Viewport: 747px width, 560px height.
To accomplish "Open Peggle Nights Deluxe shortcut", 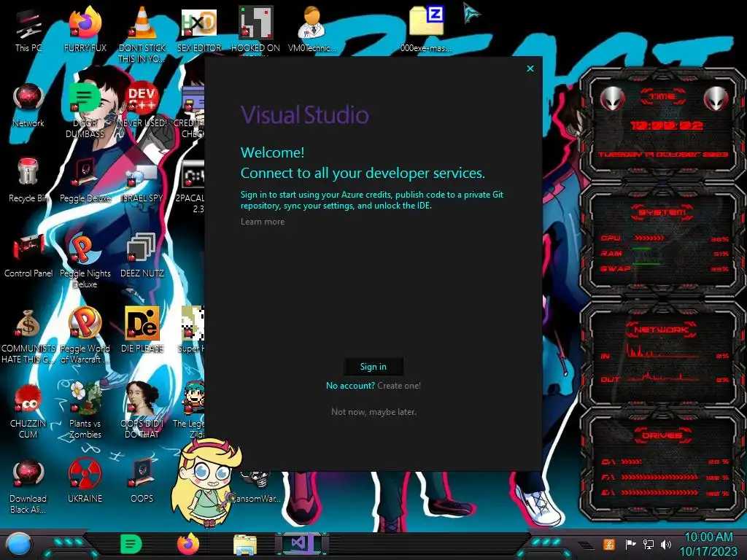I will pos(85,260).
